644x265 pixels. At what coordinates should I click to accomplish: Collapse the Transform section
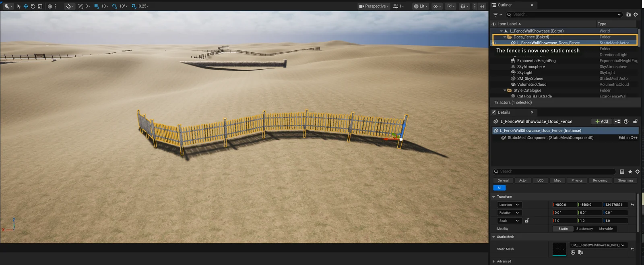pyautogui.click(x=494, y=197)
